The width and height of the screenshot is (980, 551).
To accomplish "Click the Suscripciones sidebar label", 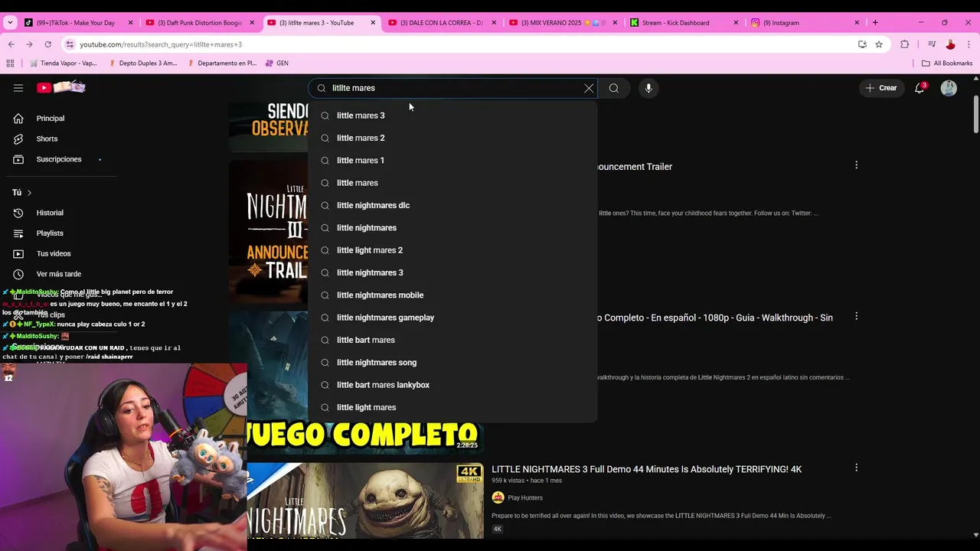I will [59, 159].
